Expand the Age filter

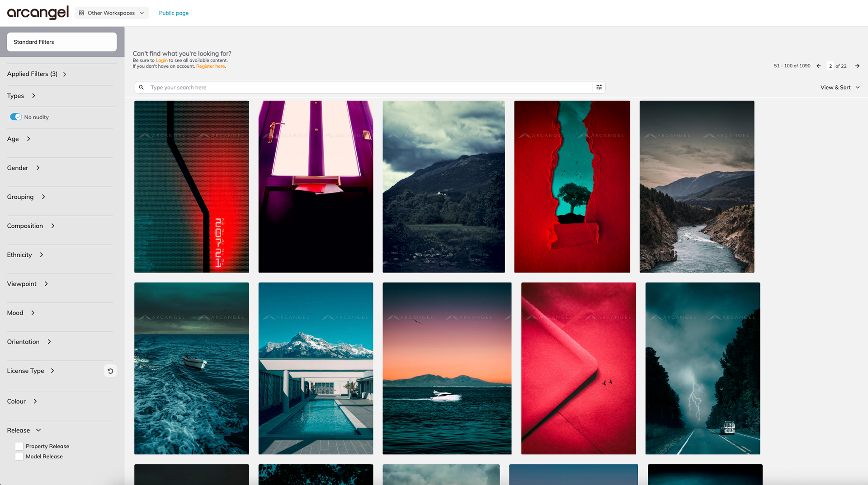pyautogui.click(x=19, y=139)
